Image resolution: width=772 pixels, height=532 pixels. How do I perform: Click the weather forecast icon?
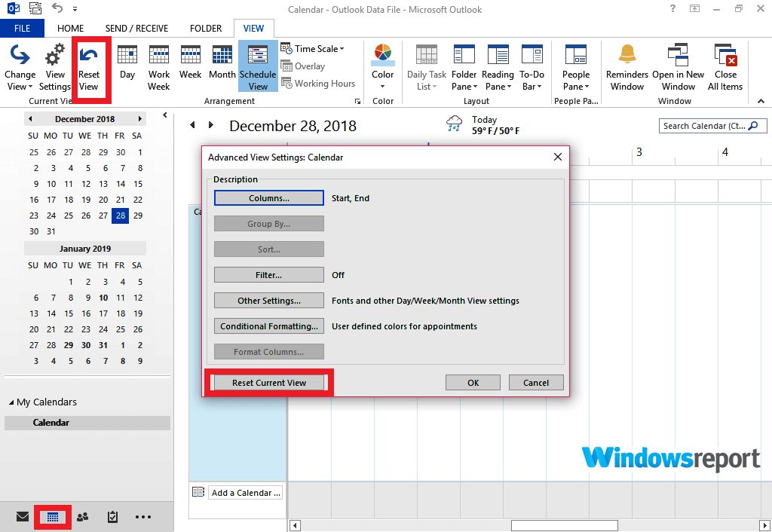point(454,123)
